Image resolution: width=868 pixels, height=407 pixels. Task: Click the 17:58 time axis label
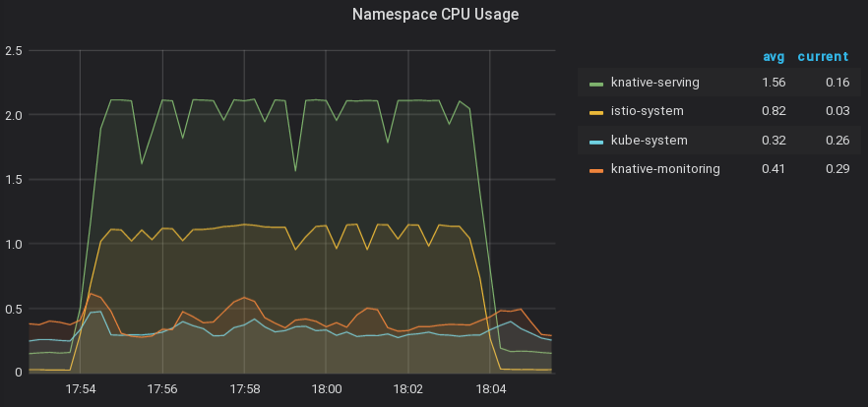point(244,389)
